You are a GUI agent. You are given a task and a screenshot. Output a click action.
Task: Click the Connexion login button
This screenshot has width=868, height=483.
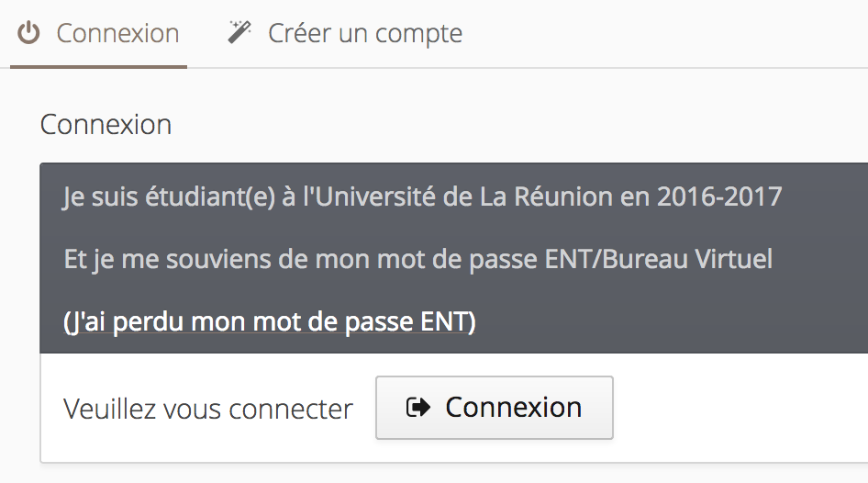[495, 408]
